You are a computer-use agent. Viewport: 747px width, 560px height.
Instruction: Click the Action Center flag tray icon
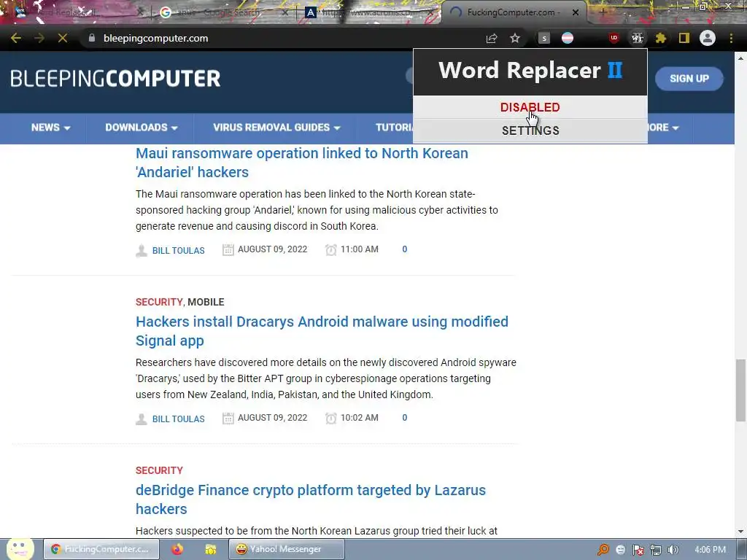click(638, 550)
